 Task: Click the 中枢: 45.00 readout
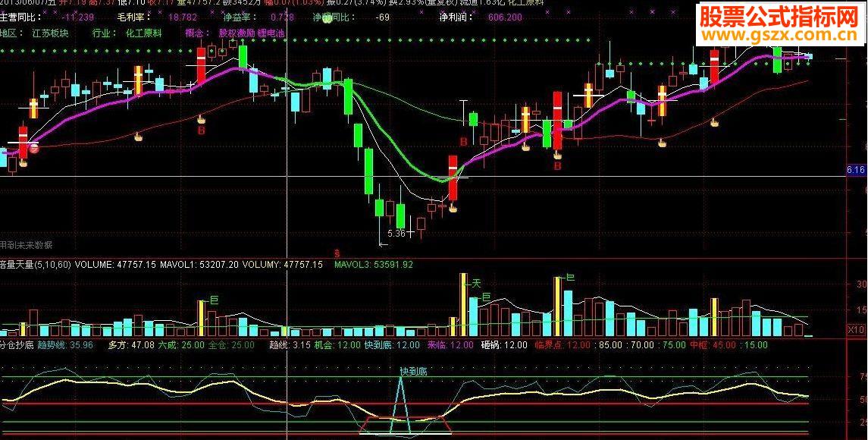[x=713, y=344]
